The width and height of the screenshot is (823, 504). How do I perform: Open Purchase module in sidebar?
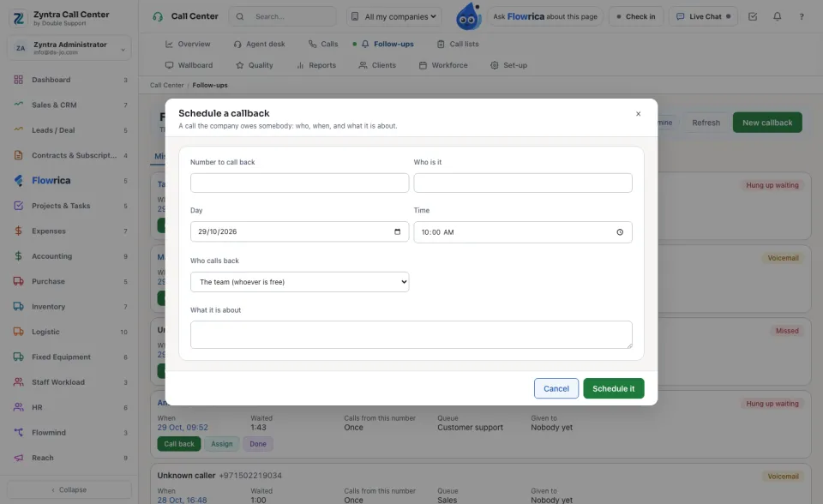click(x=69, y=281)
